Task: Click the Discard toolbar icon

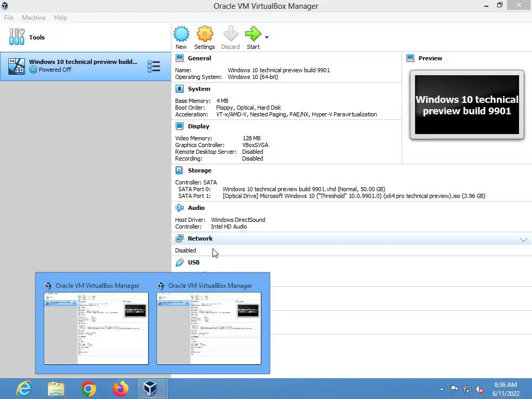Action: click(231, 34)
